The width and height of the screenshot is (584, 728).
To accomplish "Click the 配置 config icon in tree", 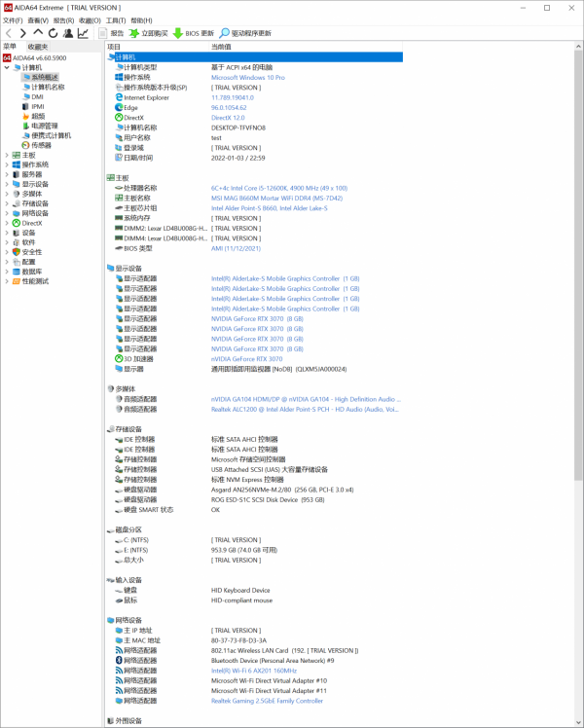I will click(x=17, y=262).
